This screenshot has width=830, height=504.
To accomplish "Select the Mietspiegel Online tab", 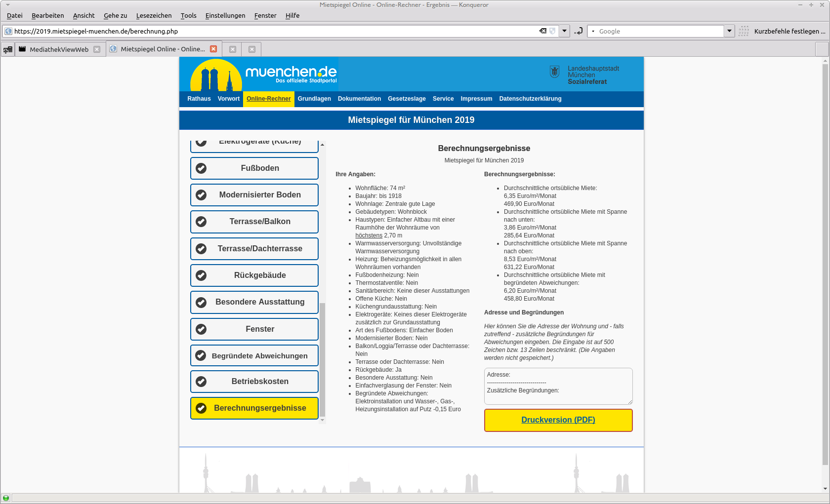I will [x=164, y=49].
